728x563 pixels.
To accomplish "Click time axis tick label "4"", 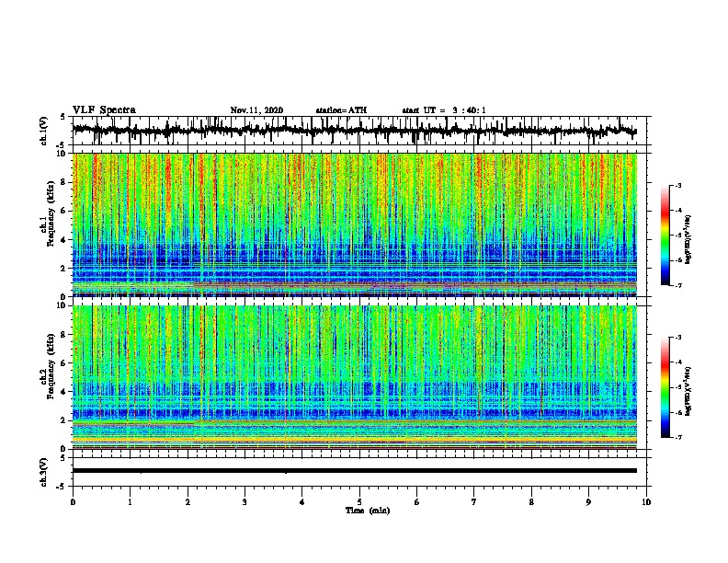I will [301, 502].
